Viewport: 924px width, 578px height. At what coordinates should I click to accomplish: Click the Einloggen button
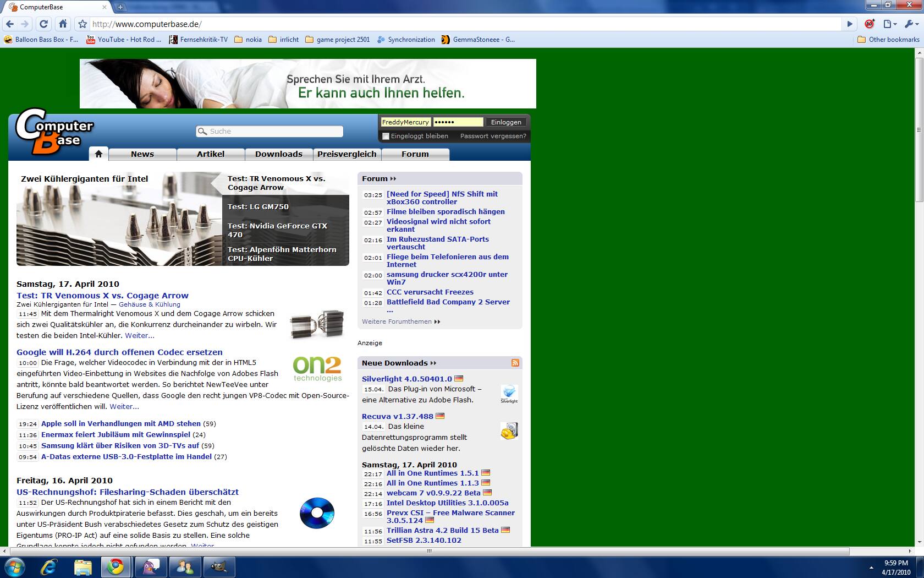coord(506,122)
